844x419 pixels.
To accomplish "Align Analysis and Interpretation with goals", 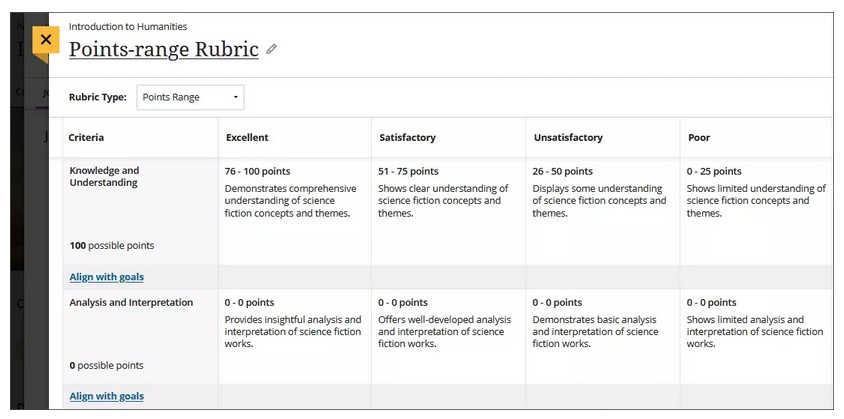I will coord(106,396).
